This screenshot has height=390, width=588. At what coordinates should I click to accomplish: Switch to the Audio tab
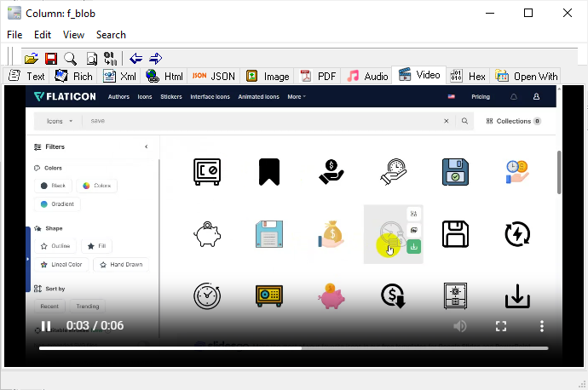coord(367,76)
